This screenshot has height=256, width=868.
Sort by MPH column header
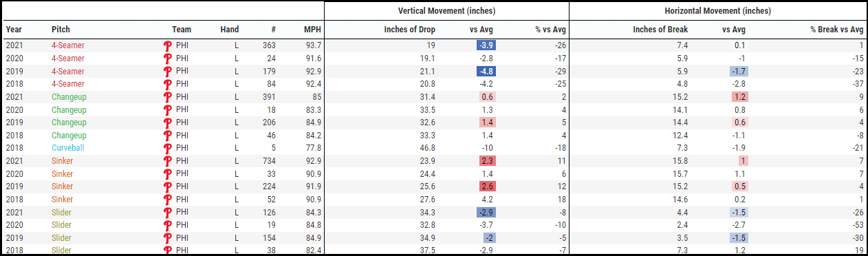coord(313,30)
